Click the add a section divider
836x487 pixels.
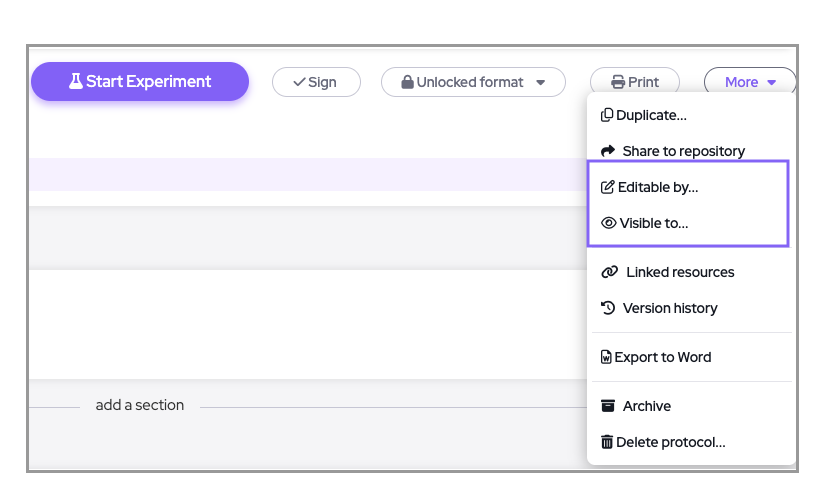pyautogui.click(x=140, y=405)
